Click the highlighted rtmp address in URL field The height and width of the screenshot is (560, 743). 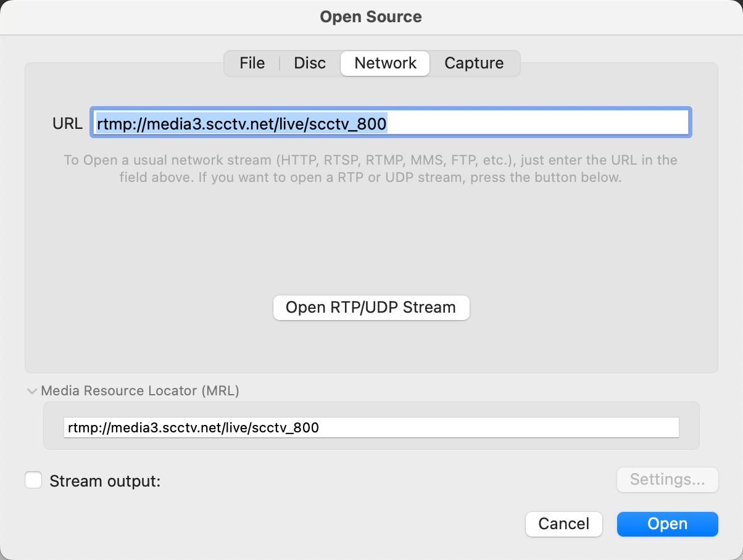(241, 125)
